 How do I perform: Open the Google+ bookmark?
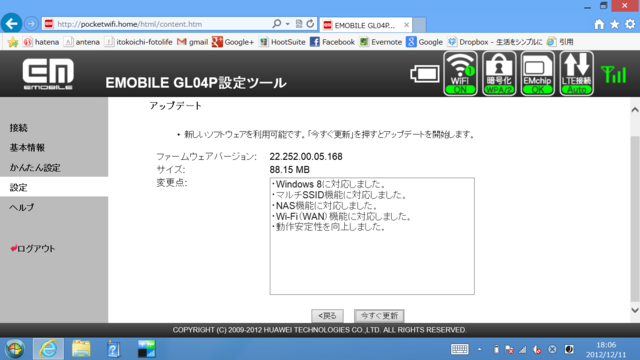click(x=233, y=42)
